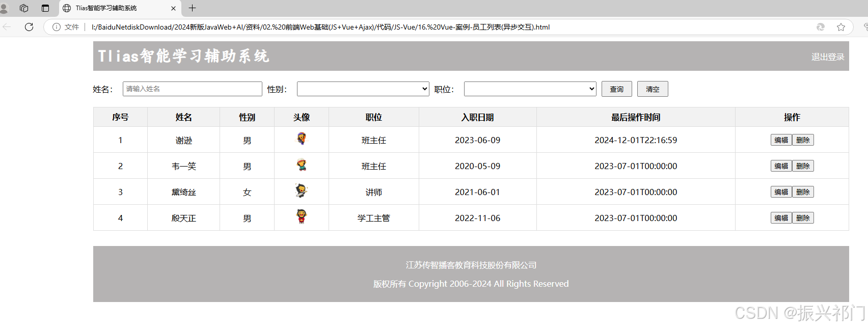This screenshot has width=868, height=328.
Task: Click the 清空 button
Action: click(653, 89)
